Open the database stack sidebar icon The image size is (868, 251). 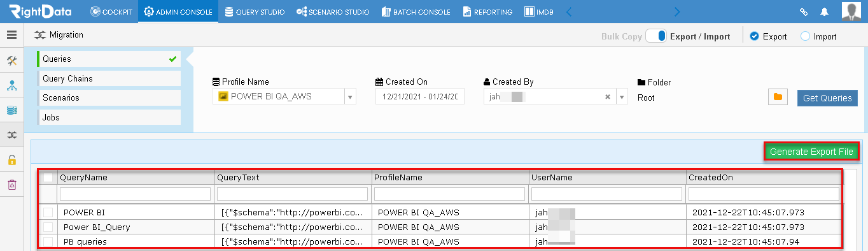[x=11, y=110]
